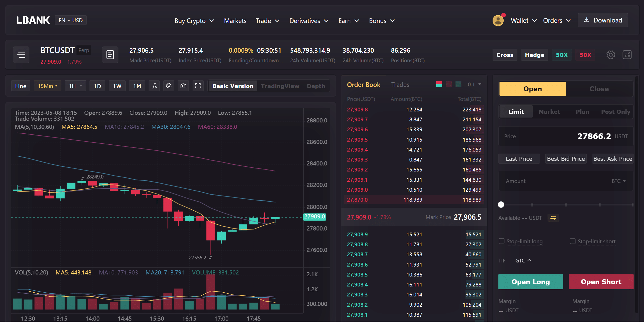Enable Stop-limit long checkbox

point(502,241)
